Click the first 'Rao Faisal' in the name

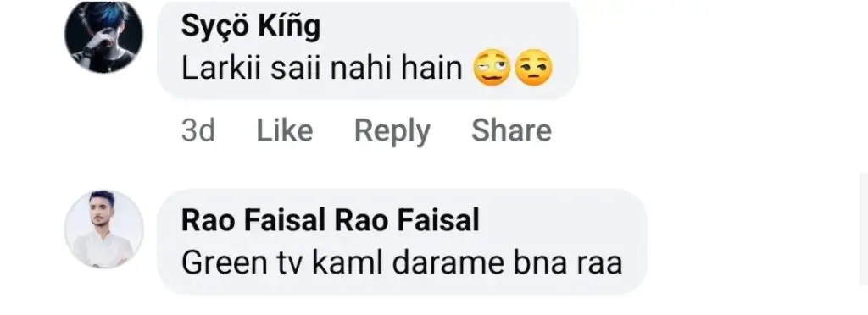click(253, 220)
